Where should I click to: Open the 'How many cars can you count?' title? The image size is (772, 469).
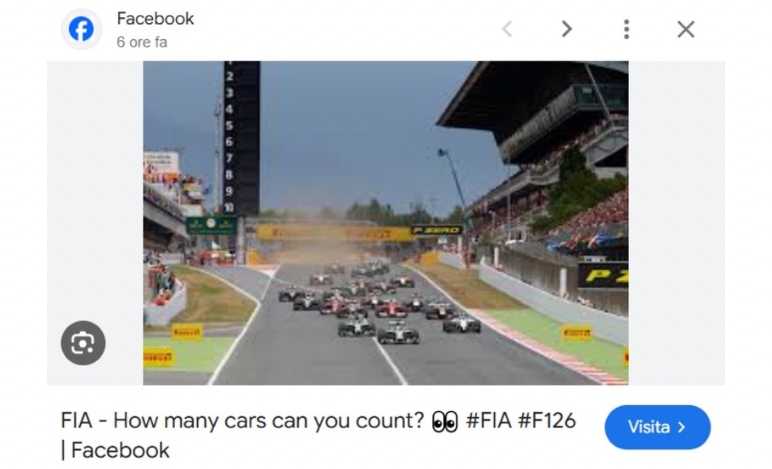tap(268, 421)
